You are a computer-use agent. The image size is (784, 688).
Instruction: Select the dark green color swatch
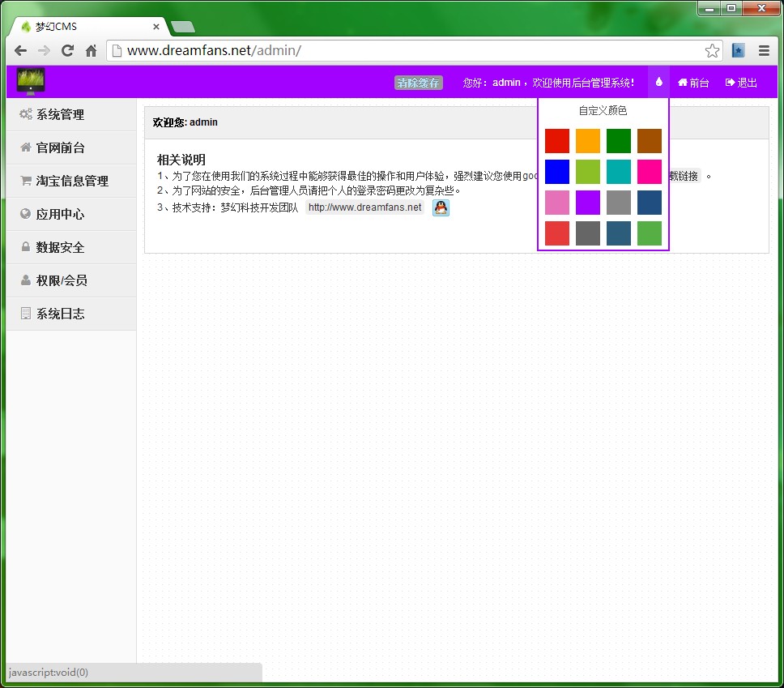point(619,141)
